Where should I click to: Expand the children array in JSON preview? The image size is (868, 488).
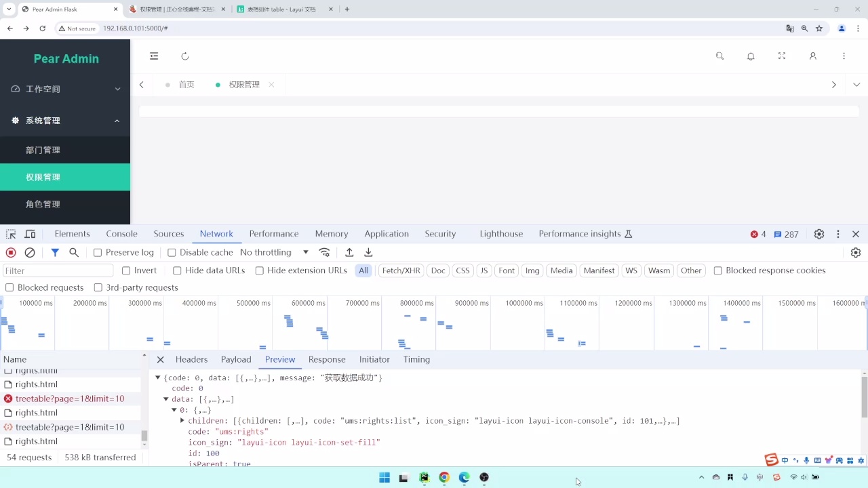pyautogui.click(x=182, y=421)
